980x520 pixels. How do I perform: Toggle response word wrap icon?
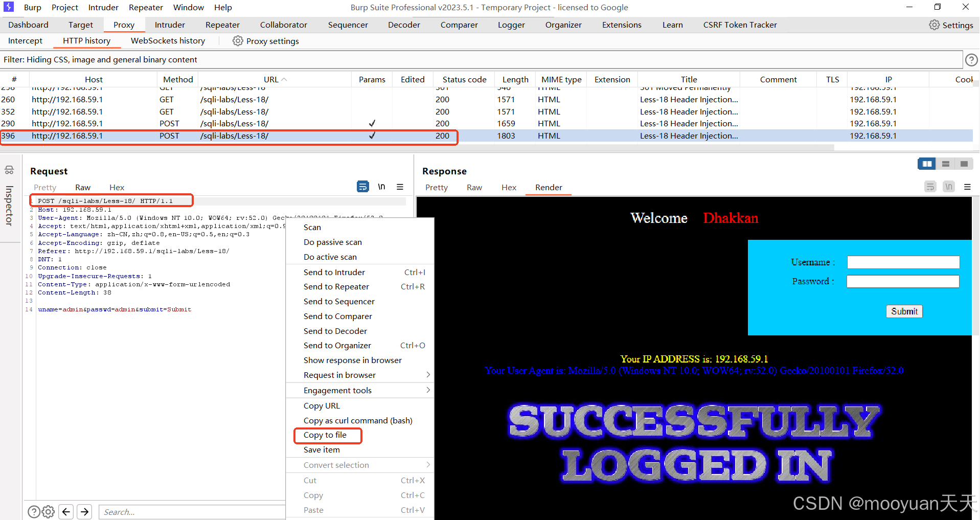pyautogui.click(x=930, y=187)
